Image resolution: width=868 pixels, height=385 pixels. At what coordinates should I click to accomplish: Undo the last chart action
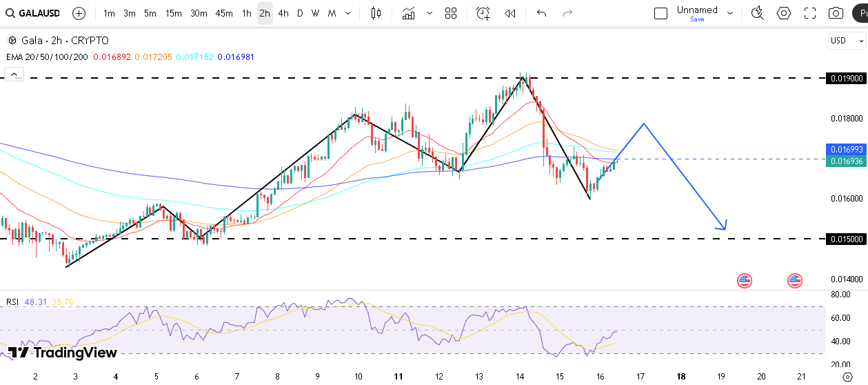coord(542,13)
